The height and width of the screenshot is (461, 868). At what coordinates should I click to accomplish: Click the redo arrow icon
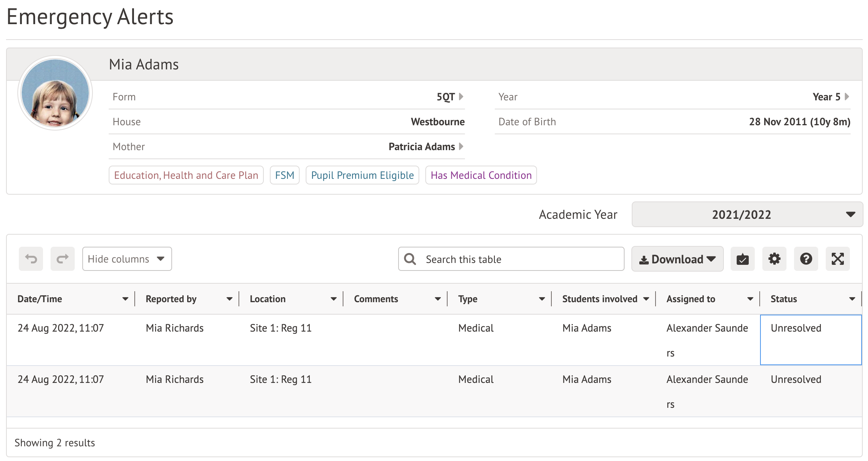tap(63, 259)
